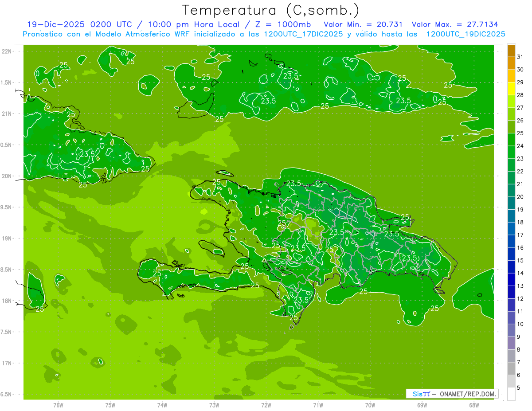
Task: Click the "19N" latitude label
Action: click(7, 239)
